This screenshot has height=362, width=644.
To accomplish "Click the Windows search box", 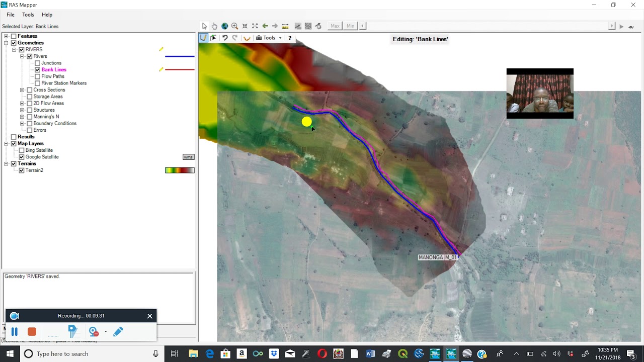I will (x=91, y=354).
